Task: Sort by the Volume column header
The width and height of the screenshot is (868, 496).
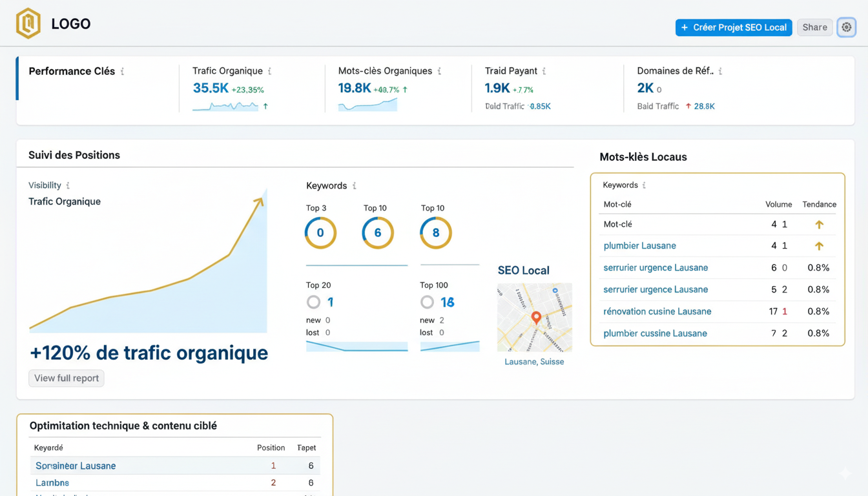Action: click(x=778, y=204)
